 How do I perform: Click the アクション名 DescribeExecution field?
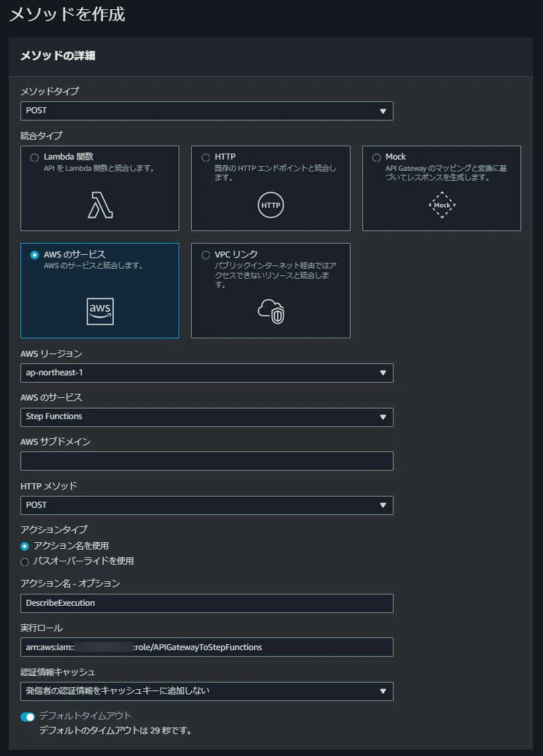tap(207, 603)
